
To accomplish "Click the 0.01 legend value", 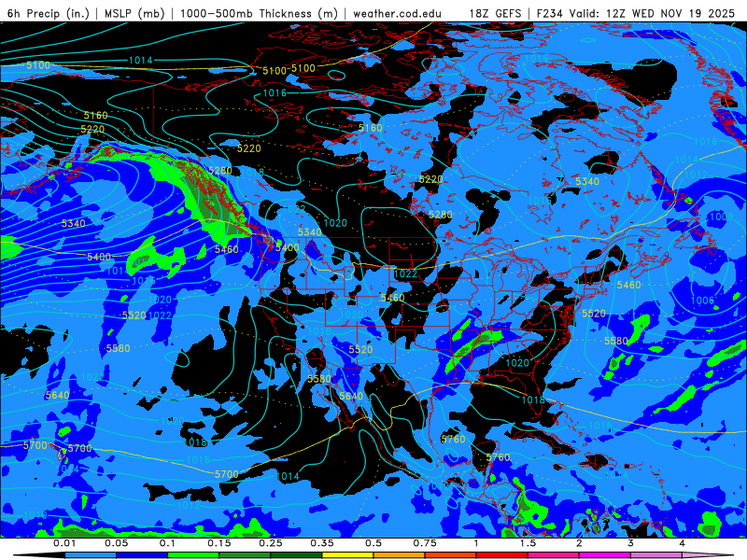I will click(64, 543).
